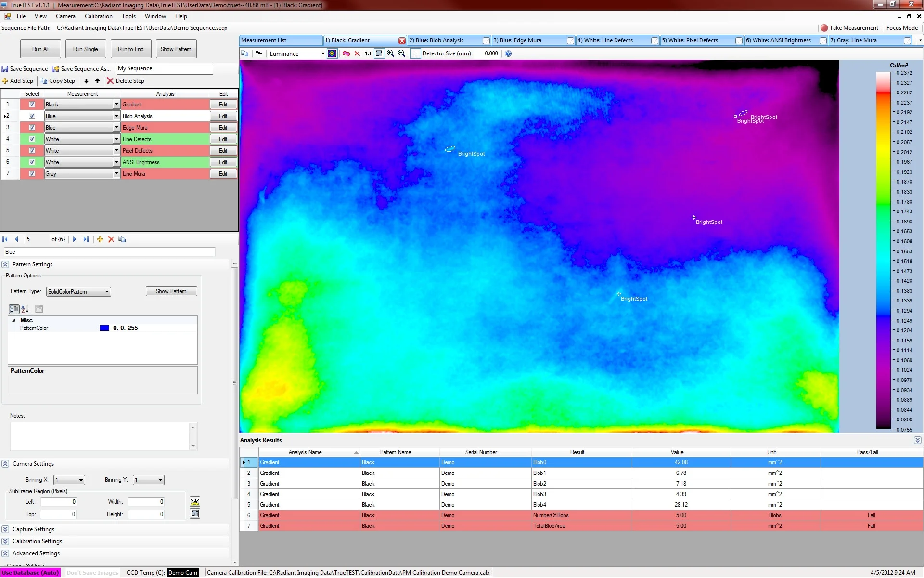Open the Pattern Type dropdown
924x578 pixels.
point(106,291)
